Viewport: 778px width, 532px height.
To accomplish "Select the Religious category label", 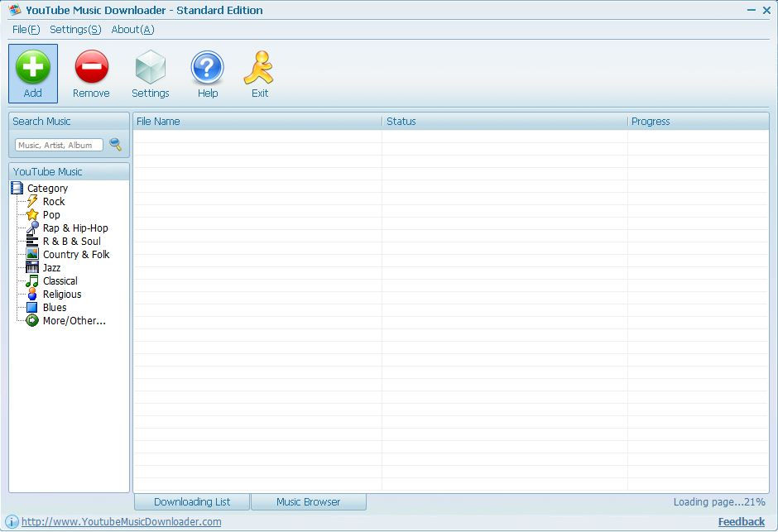I will (62, 295).
